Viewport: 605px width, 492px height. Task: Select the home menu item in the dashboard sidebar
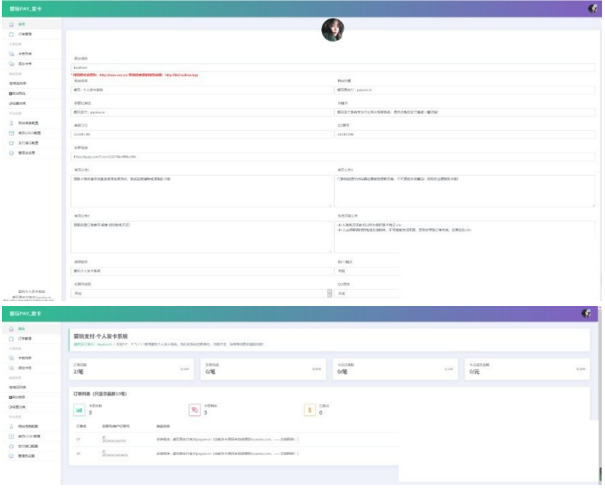click(x=22, y=329)
